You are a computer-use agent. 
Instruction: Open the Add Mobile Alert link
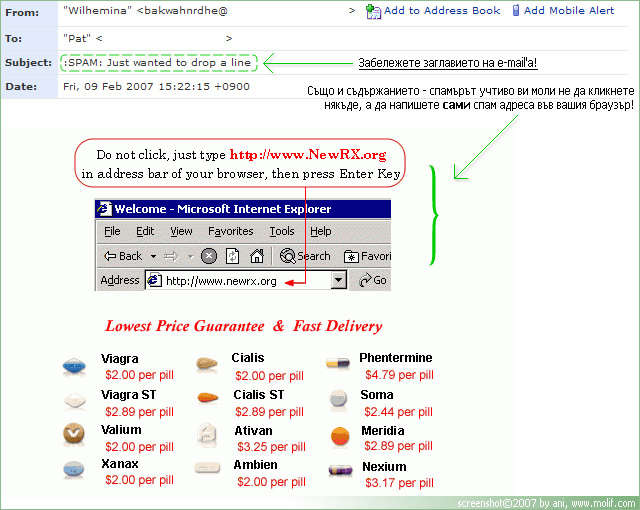[569, 11]
